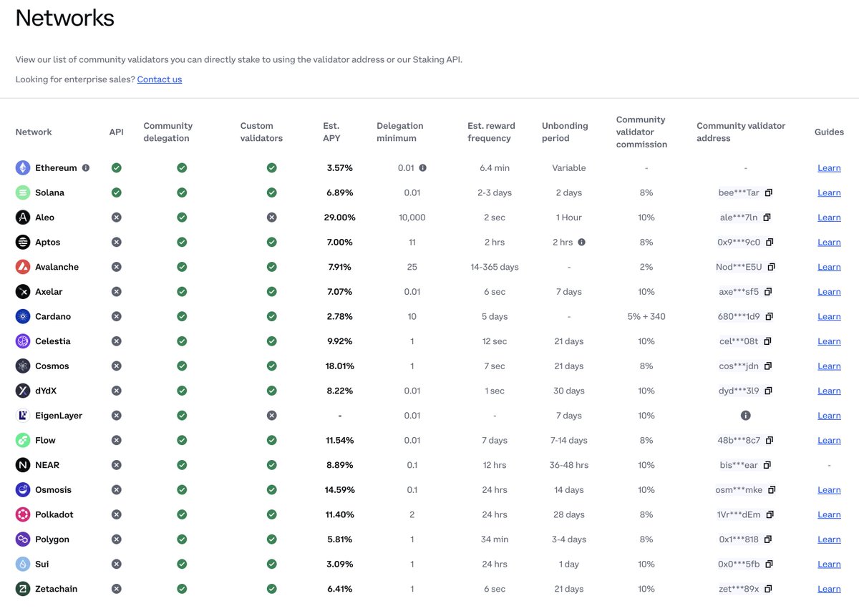859x616 pixels.
Task: Click the Community validator commission header
Action: [x=641, y=132]
